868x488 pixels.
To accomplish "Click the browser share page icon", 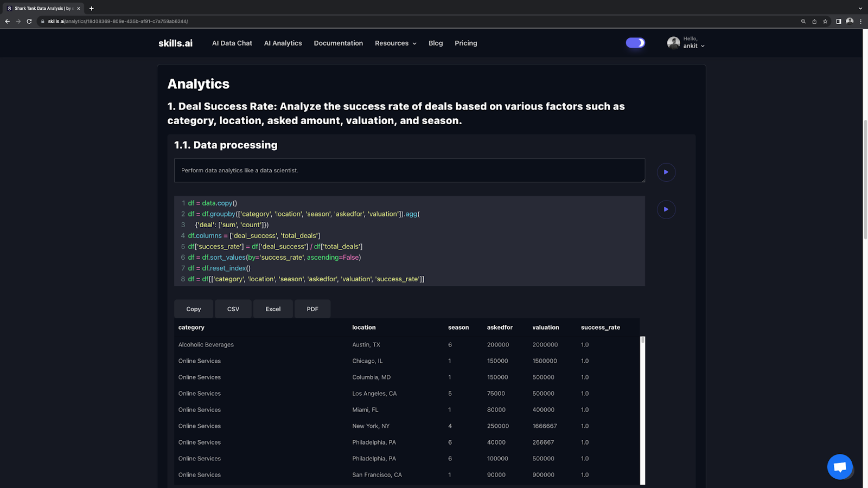I will click(814, 22).
